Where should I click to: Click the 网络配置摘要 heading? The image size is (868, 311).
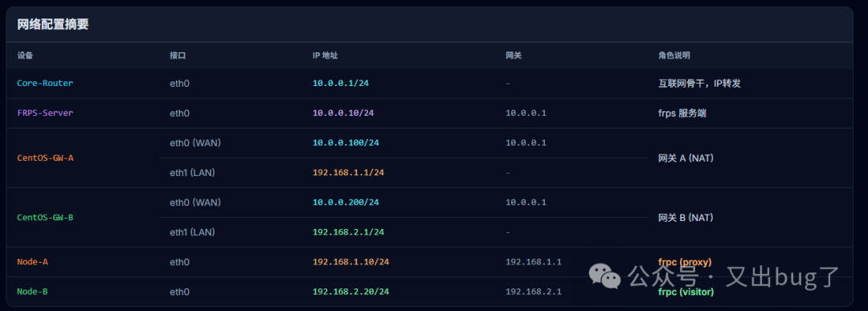(x=53, y=25)
